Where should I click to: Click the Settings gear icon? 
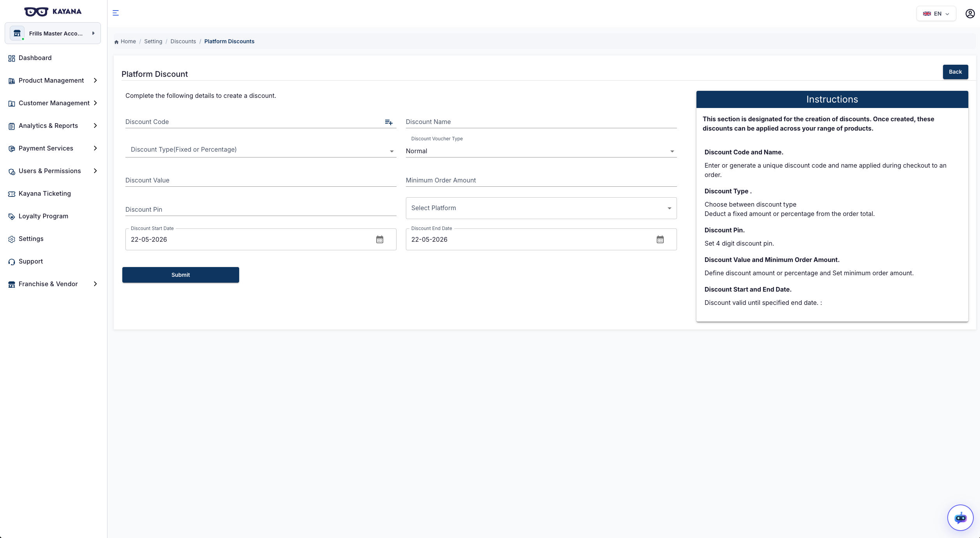(12, 239)
